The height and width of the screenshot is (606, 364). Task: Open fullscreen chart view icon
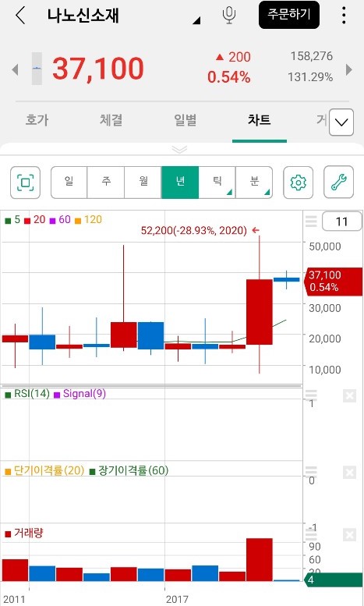pyautogui.click(x=25, y=183)
